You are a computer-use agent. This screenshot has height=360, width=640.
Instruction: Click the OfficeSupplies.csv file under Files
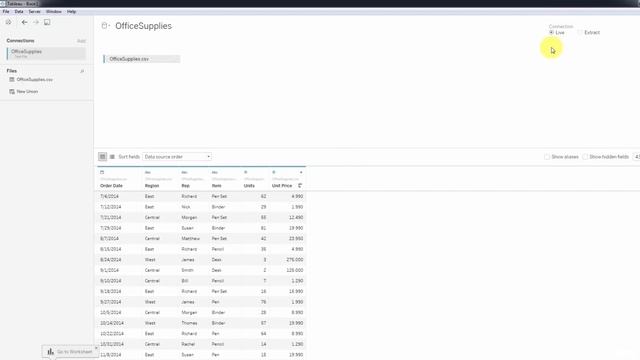35,80
